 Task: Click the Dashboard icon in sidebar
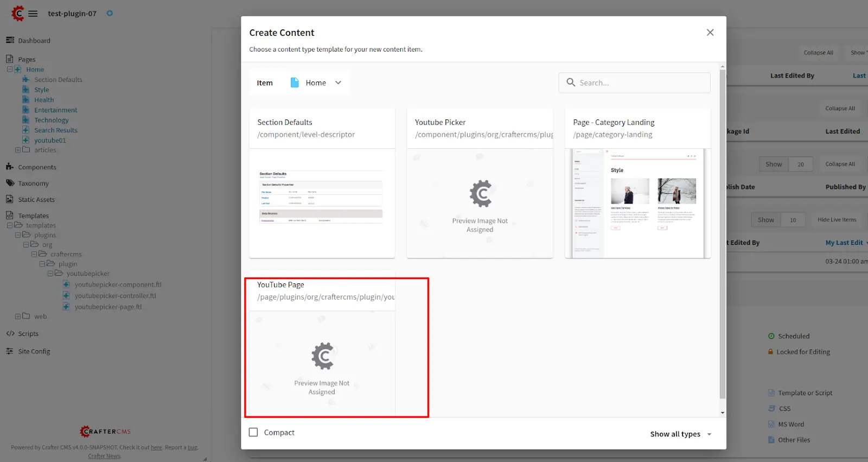(x=10, y=40)
